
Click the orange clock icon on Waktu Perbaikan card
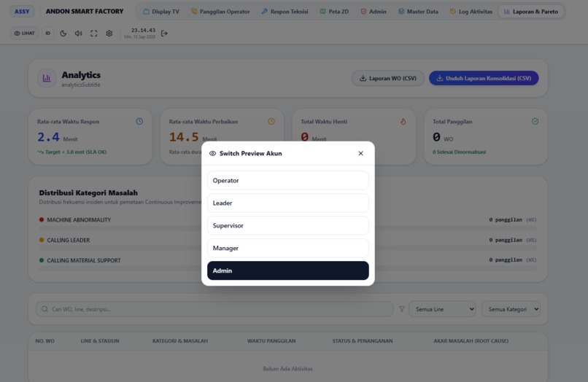(x=271, y=122)
